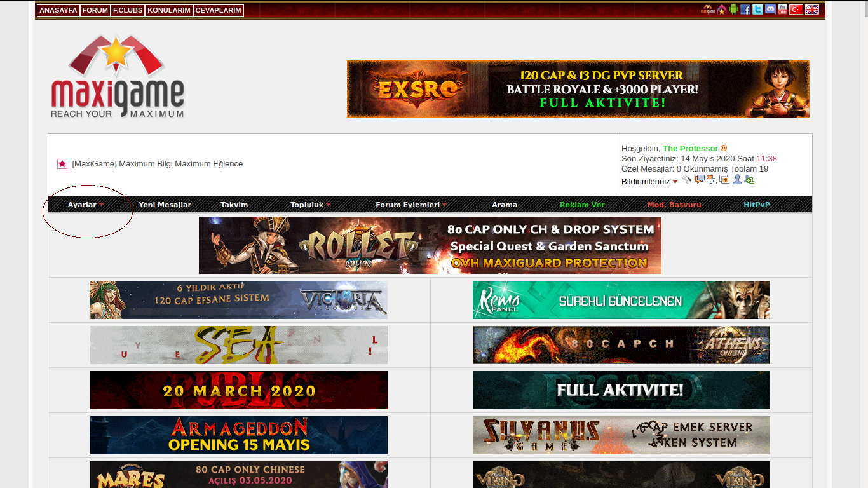Open Yeni Mesajlar in the navbar

pyautogui.click(x=165, y=205)
